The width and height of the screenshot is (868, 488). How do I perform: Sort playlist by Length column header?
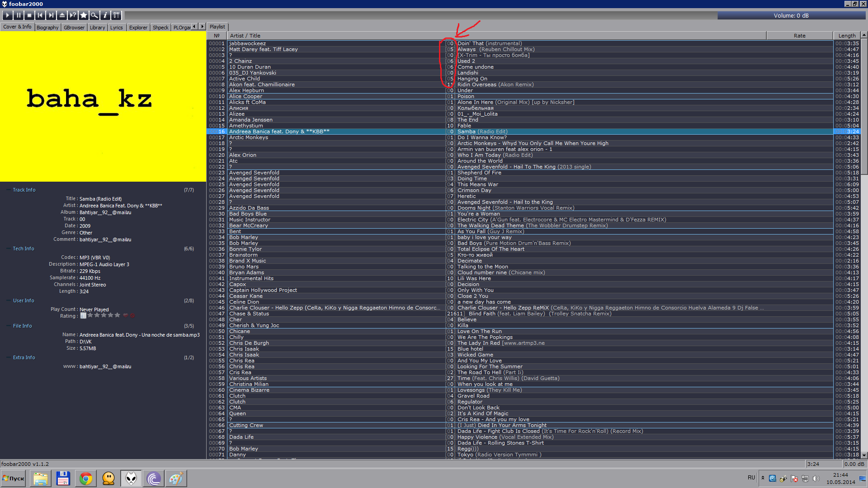point(846,36)
